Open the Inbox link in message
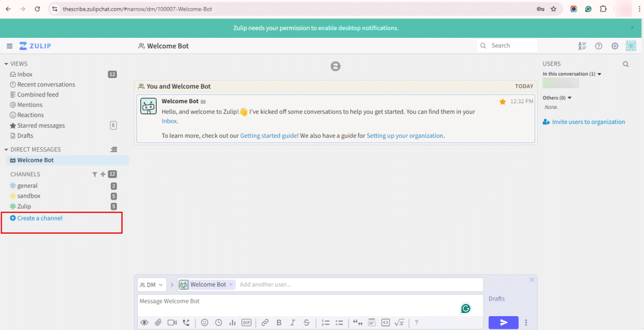 (169, 121)
